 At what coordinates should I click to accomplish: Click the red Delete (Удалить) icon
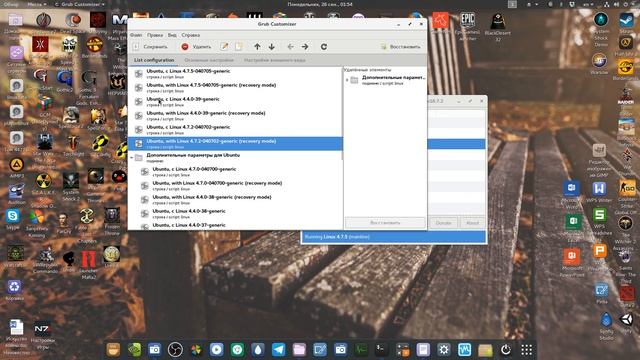click(x=185, y=47)
